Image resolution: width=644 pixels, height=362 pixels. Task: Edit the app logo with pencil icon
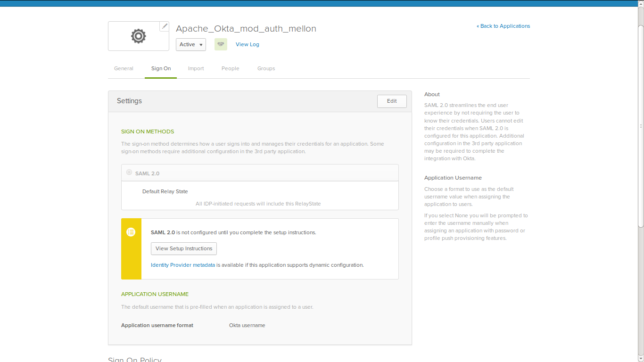[x=164, y=26]
